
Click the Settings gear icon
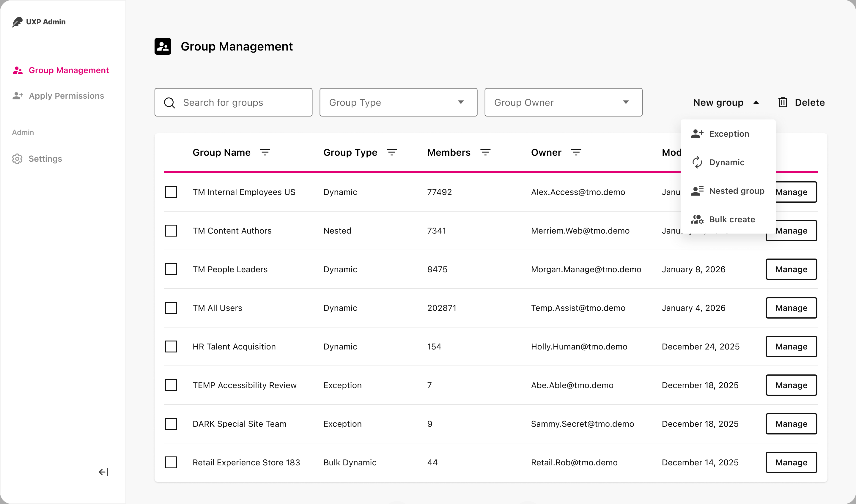point(17,159)
